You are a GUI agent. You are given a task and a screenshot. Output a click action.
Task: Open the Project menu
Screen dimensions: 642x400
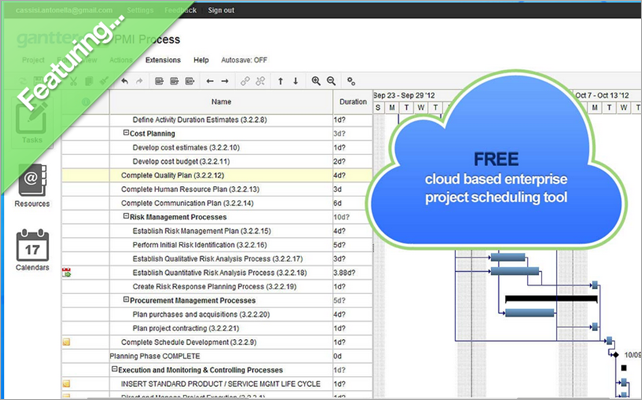click(33, 60)
